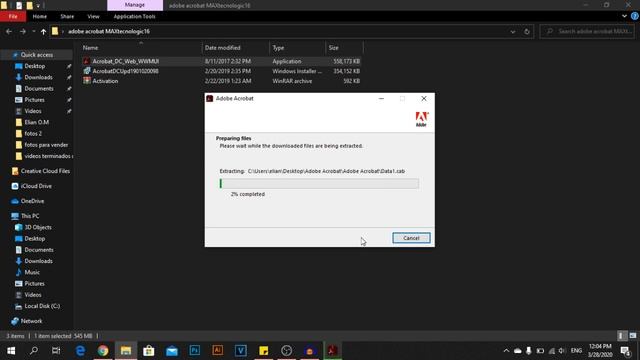Expand the ribbon with the chevron
This screenshot has width=640, height=360.
pos(624,16)
